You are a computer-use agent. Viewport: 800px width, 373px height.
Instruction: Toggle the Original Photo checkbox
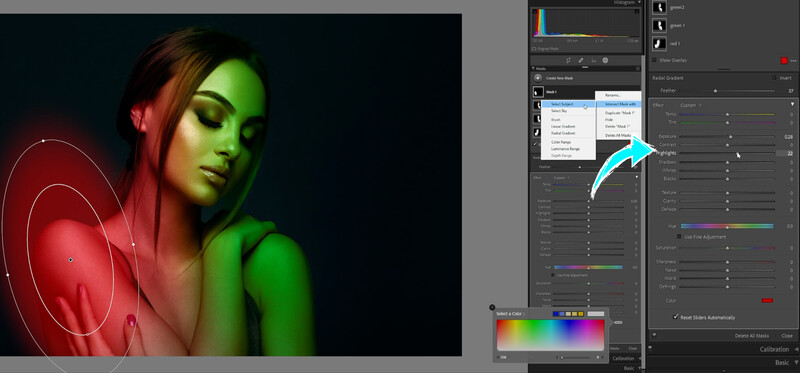[x=534, y=49]
